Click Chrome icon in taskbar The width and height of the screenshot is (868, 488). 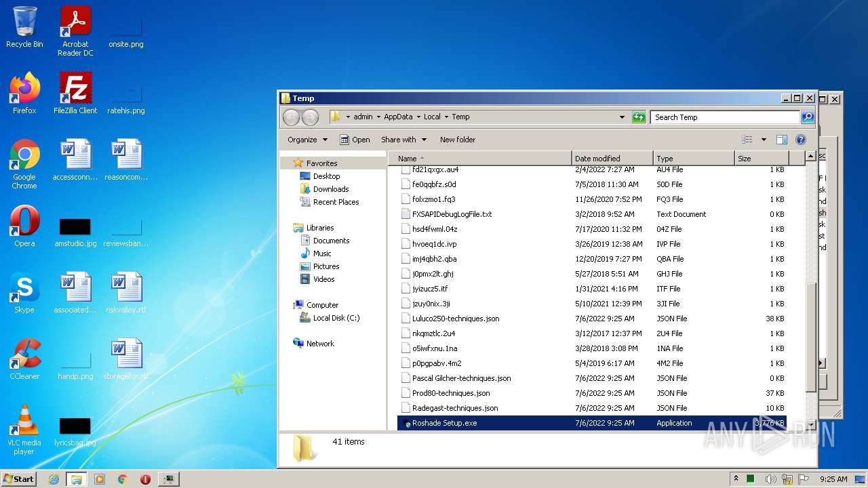tap(123, 479)
